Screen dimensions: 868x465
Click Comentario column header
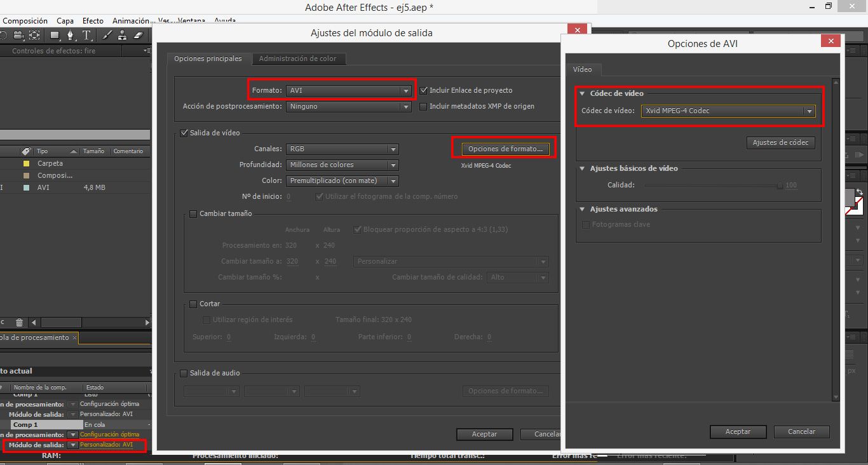coord(129,151)
